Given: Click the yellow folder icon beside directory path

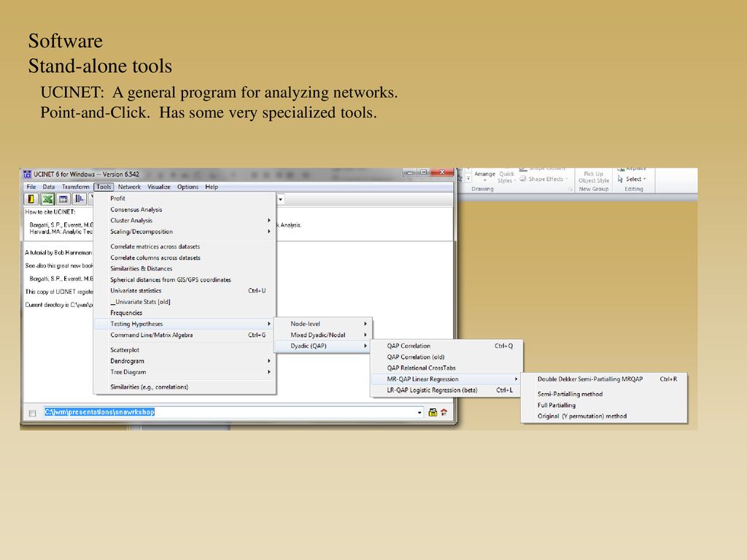Looking at the screenshot, I should pyautogui.click(x=433, y=413).
